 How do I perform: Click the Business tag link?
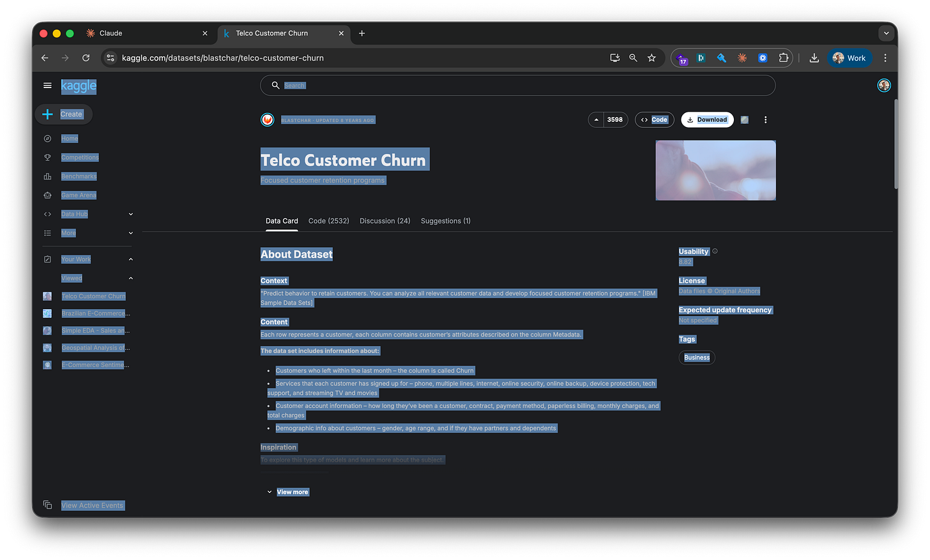[696, 358]
